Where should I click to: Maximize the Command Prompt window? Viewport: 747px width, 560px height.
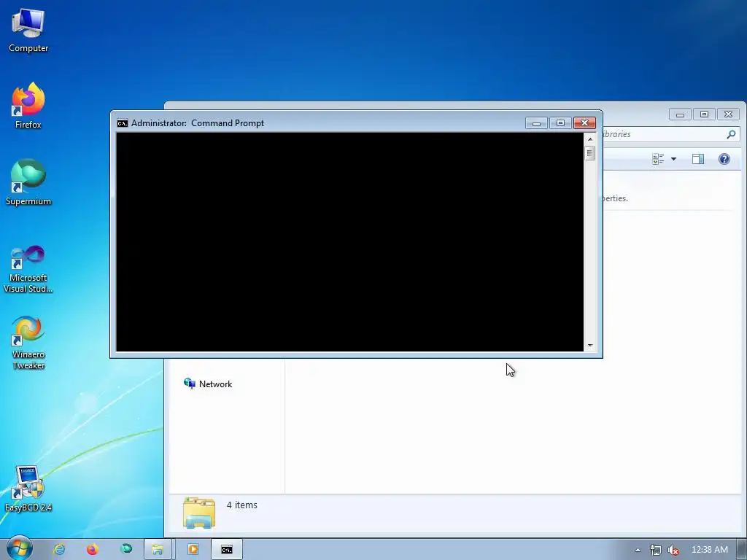coord(560,123)
